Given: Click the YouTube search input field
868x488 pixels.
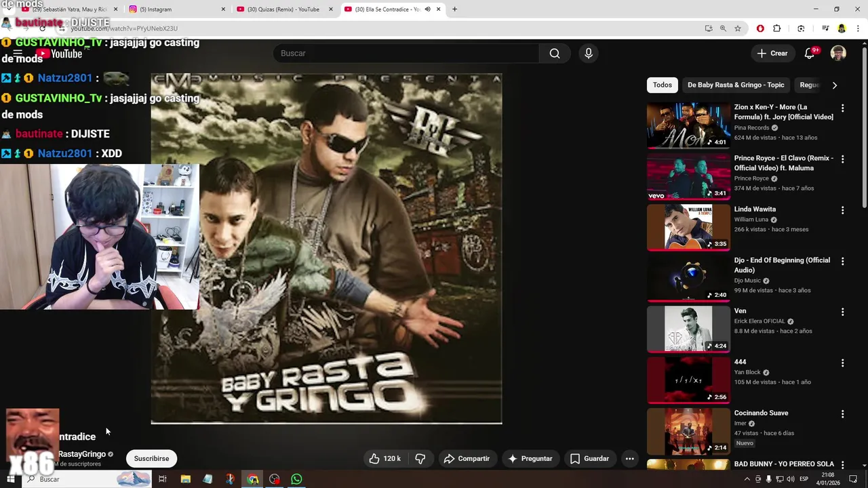Looking at the screenshot, I should [406, 54].
